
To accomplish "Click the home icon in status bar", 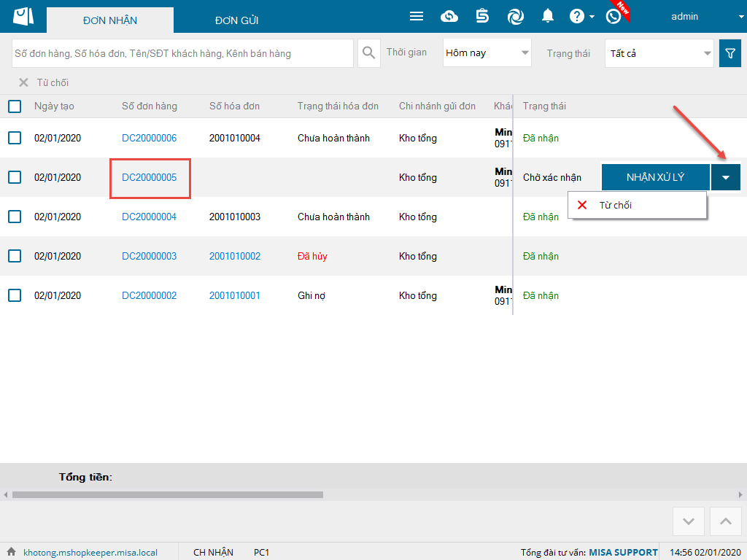I will coord(11,552).
